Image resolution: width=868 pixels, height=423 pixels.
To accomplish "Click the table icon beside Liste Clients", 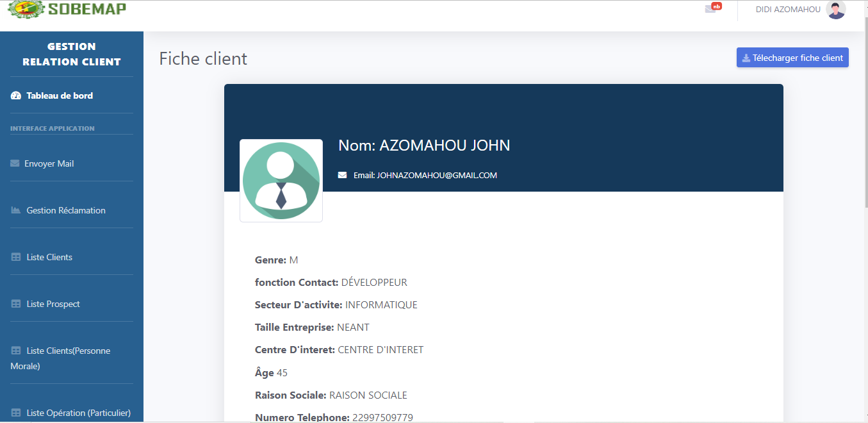I will pos(16,257).
